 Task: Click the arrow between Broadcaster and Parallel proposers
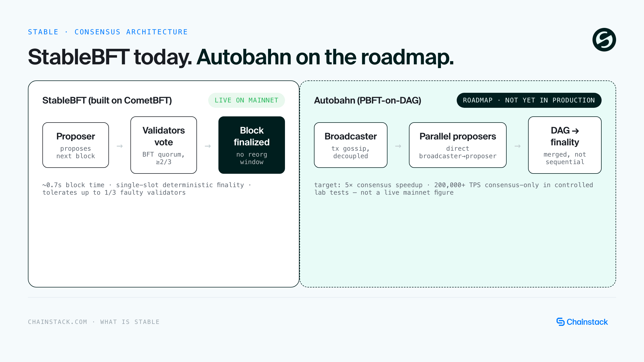(x=398, y=146)
